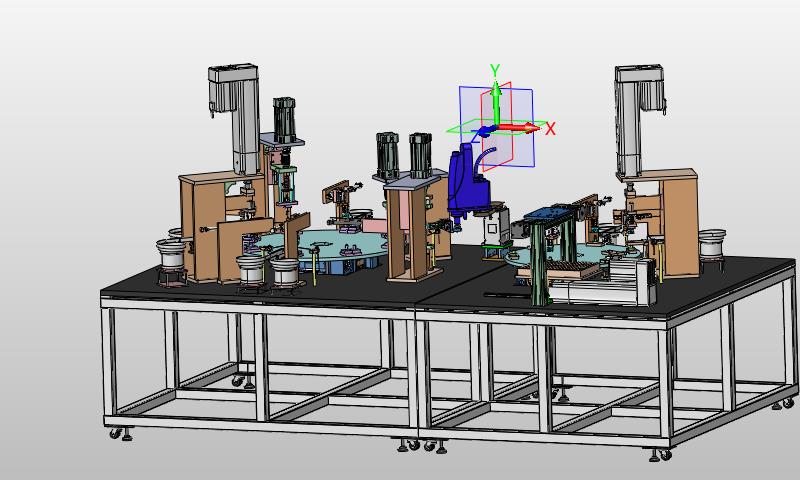Click the green 'Y' axis label
This screenshot has height=480, width=800.
coord(494,70)
